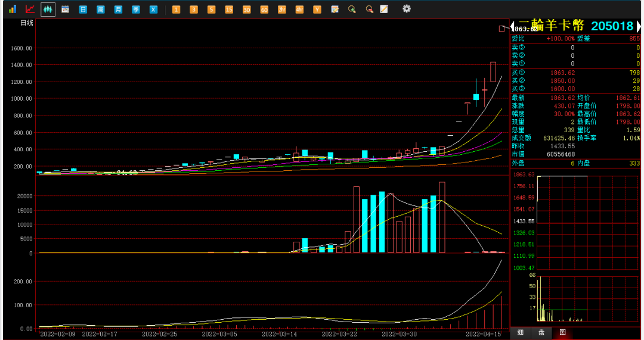This screenshot has height=340, width=644.
Task: Select weekly period 周 icon
Action: [x=101, y=9]
